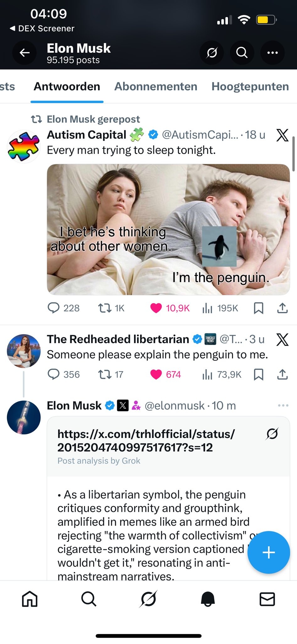Tap the back arrow button
This screenshot has width=297, height=644.
24,53
